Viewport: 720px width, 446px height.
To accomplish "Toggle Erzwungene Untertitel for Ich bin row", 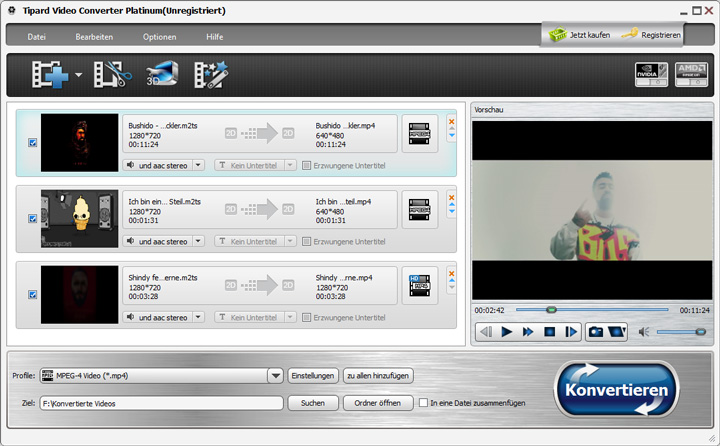I will [306, 241].
